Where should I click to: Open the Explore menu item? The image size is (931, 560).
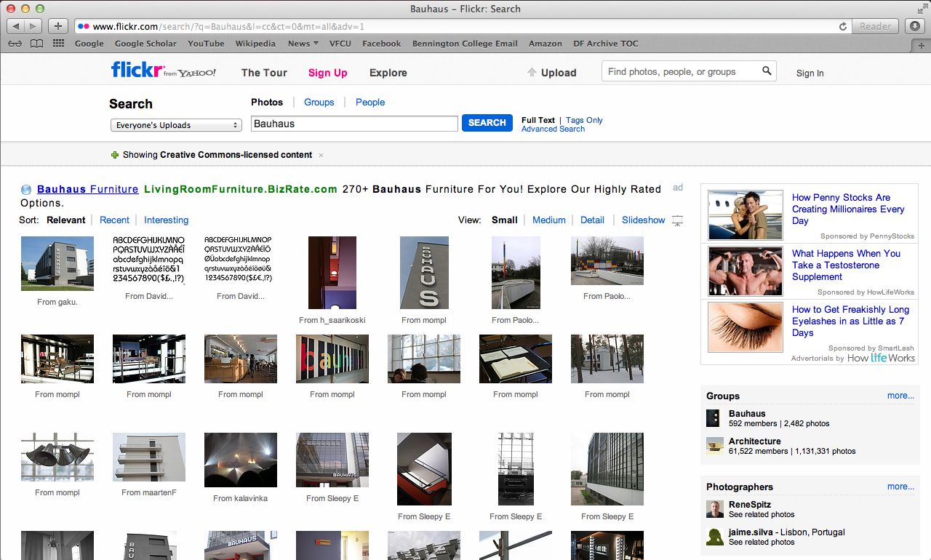tap(388, 73)
